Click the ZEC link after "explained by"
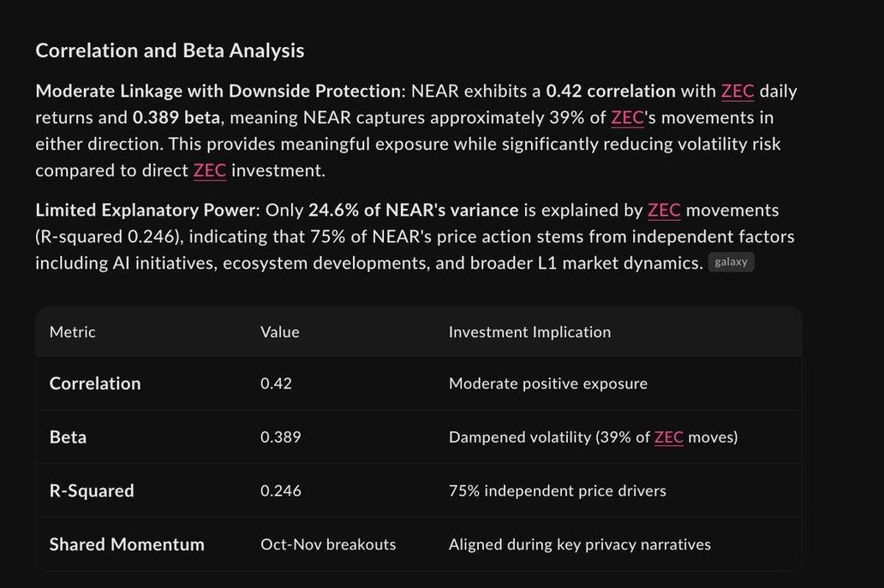The width and height of the screenshot is (884, 588). point(664,210)
